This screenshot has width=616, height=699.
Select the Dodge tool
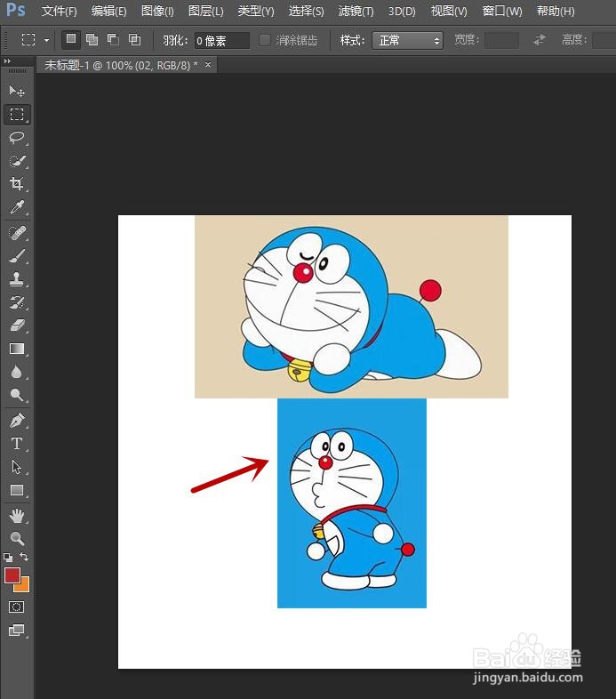17,395
